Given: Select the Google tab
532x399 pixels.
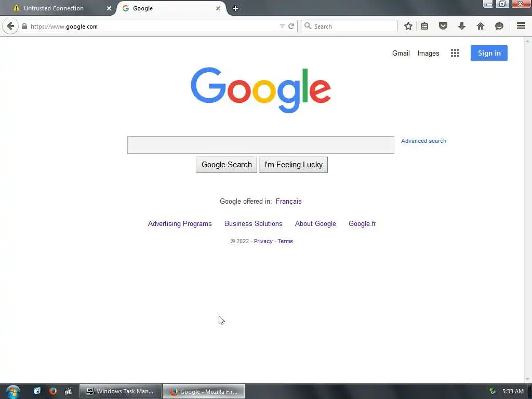Looking at the screenshot, I should pyautogui.click(x=171, y=8).
